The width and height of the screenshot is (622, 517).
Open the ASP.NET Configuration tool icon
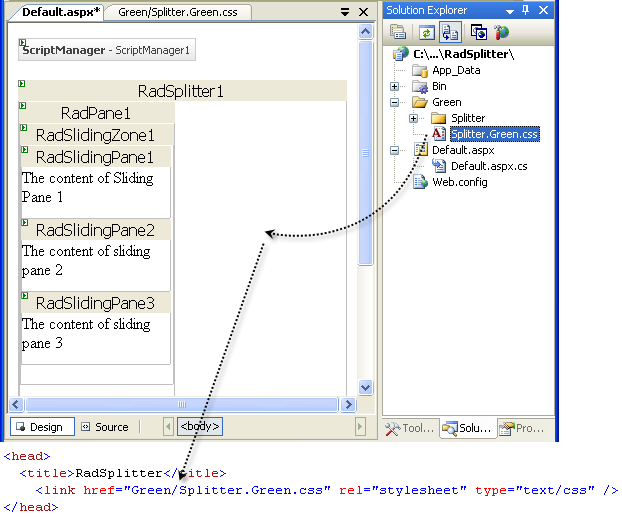tap(502, 33)
